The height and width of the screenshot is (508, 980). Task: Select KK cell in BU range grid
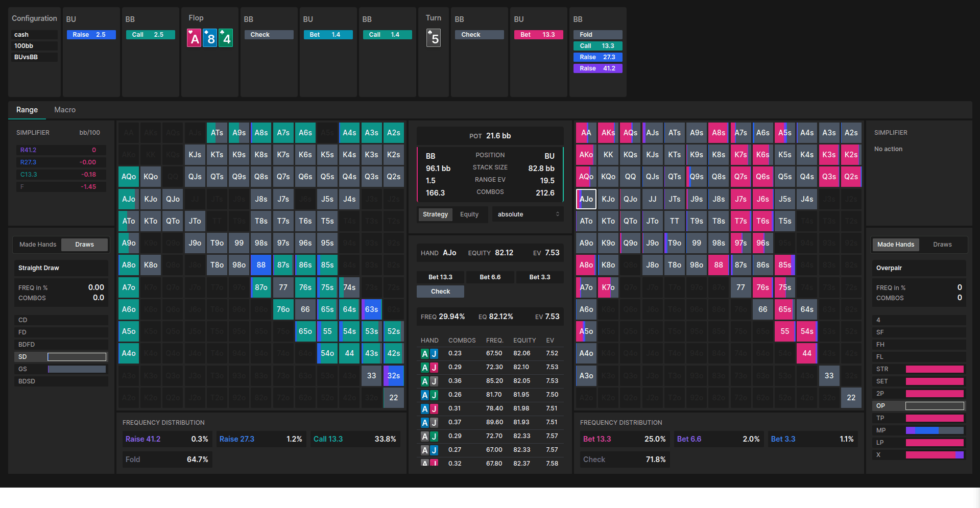tap(608, 155)
